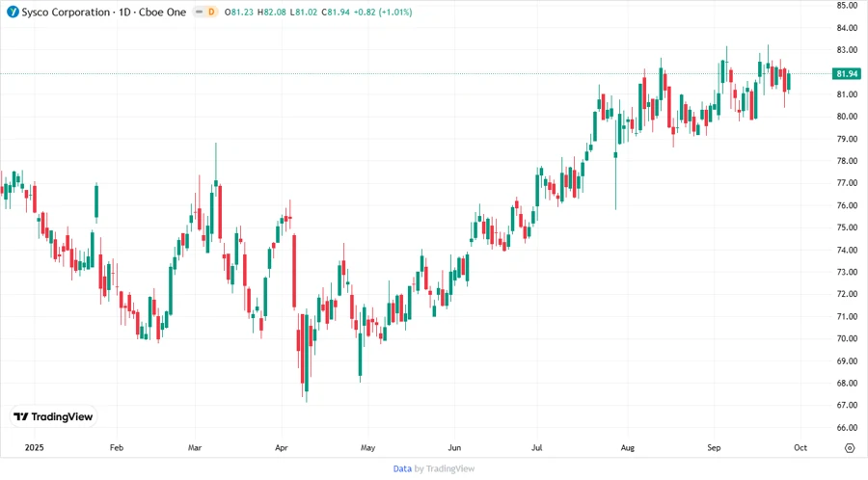Click the Jun time axis label
Screen dimensions: 868x480
click(x=454, y=447)
